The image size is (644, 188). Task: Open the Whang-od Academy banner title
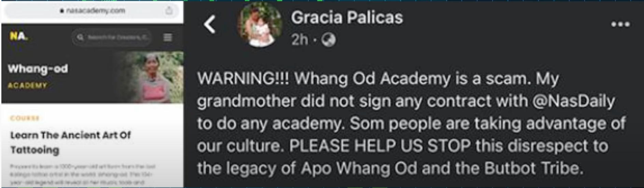click(38, 69)
